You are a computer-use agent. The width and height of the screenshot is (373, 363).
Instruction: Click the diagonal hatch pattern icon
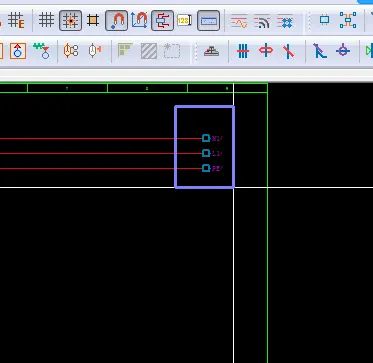149,51
